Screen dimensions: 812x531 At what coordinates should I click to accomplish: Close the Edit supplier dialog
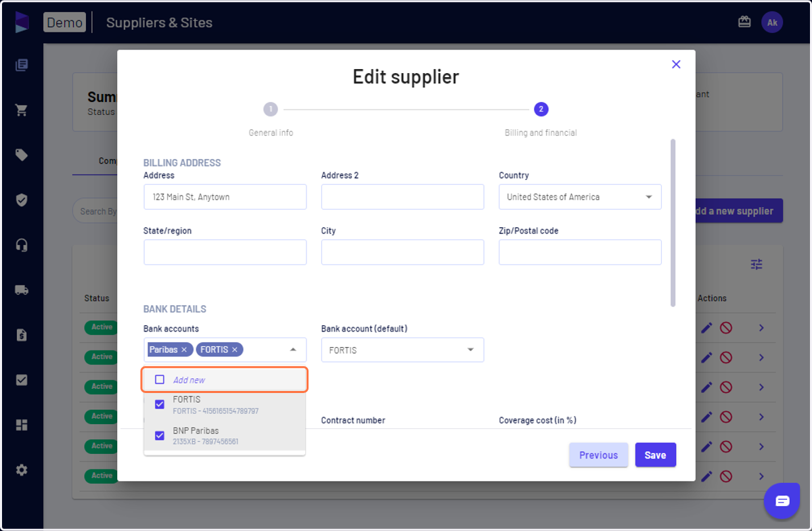(x=675, y=64)
